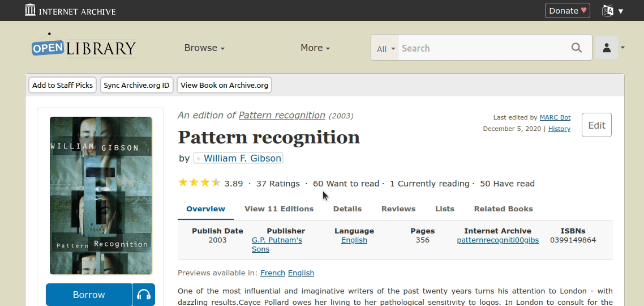
Task: Click the 2003 publish date value
Action: point(217,240)
